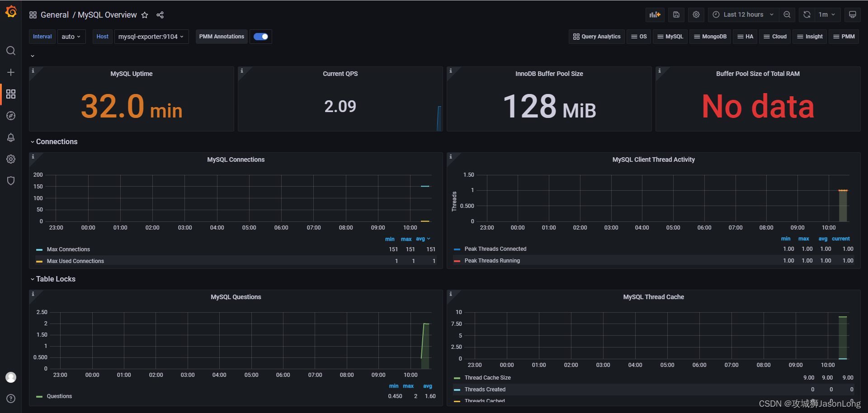The image size is (868, 413).
Task: Show info for Buffer Pool Size of Total RAM
Action: pos(660,70)
